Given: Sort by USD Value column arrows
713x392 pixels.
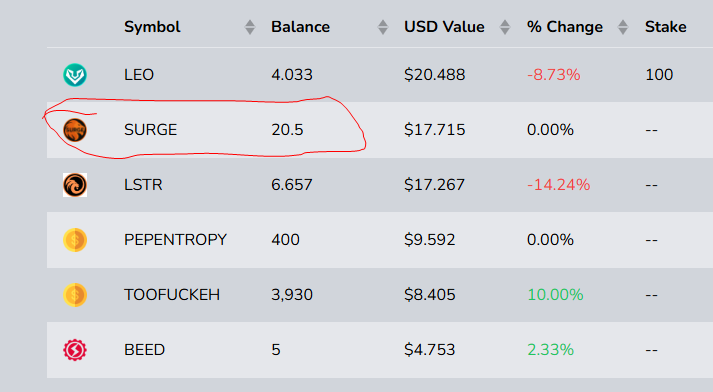Looking at the screenshot, I should tap(505, 27).
